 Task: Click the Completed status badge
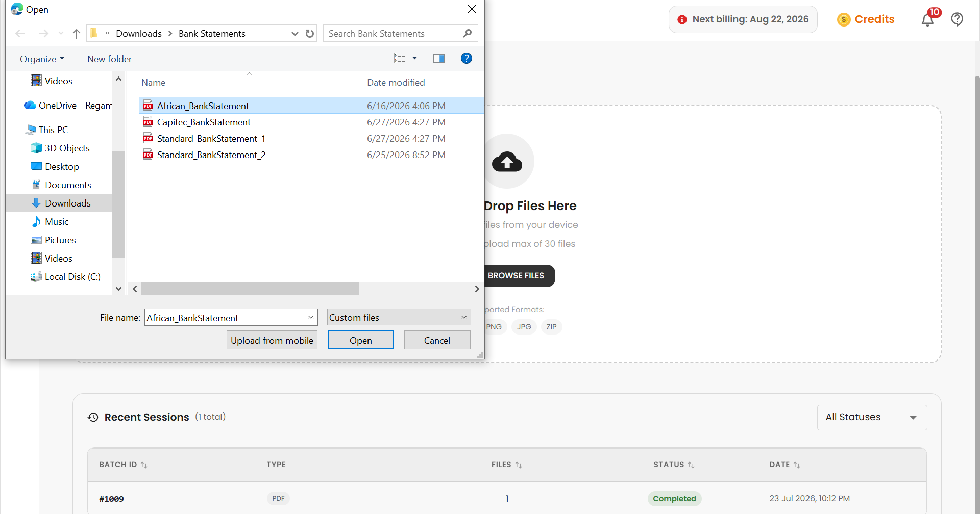[674, 499]
